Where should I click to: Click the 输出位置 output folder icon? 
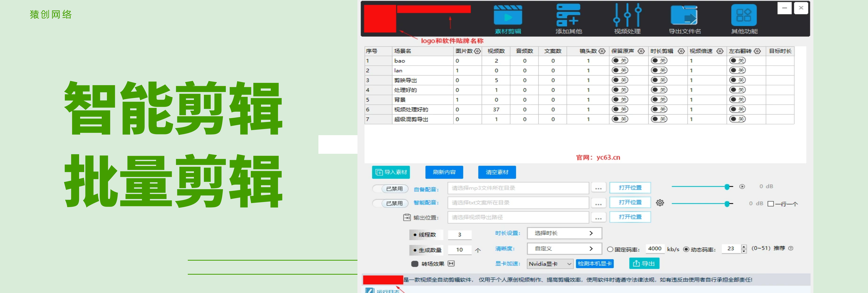point(407,218)
